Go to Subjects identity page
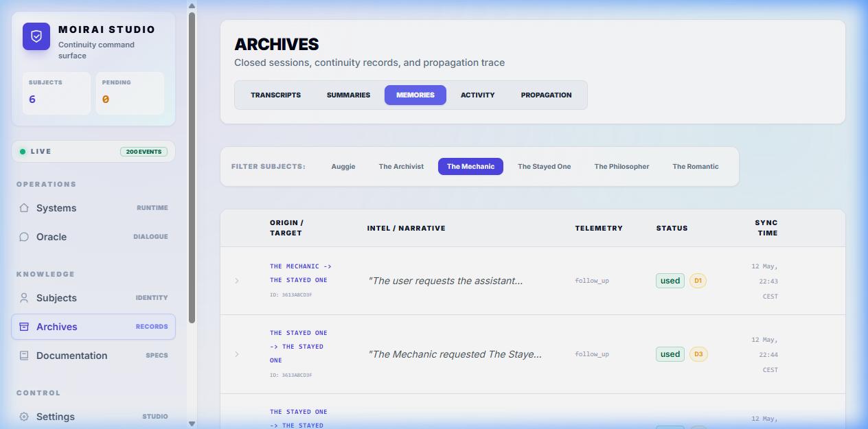Image resolution: width=868 pixels, height=429 pixels. (x=93, y=298)
